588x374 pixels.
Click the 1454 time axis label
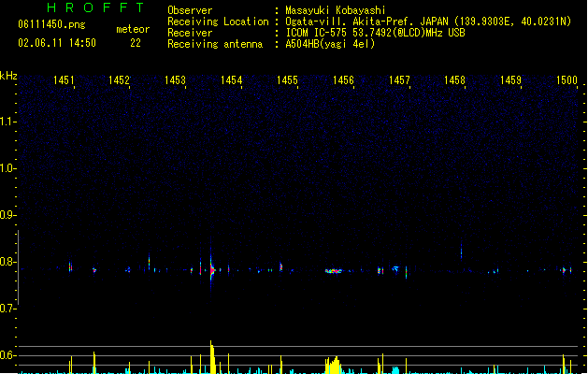coord(232,80)
